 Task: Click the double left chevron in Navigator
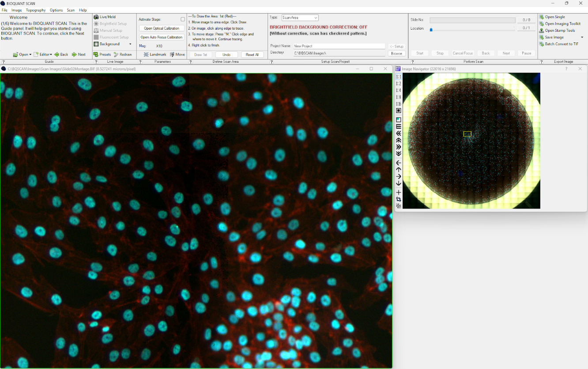pyautogui.click(x=398, y=133)
